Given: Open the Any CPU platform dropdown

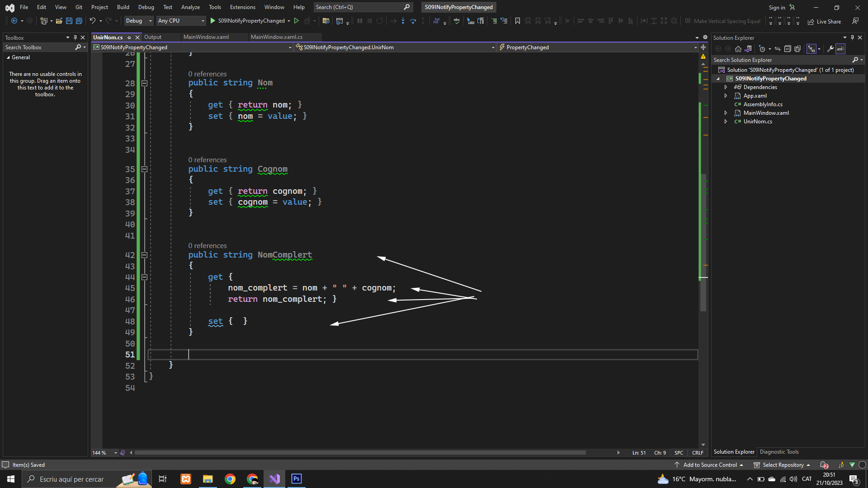Looking at the screenshot, I should pos(181,21).
